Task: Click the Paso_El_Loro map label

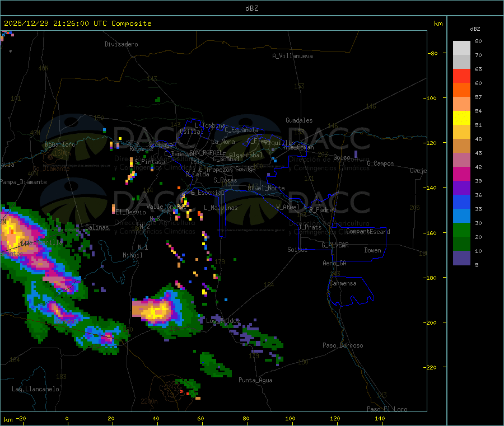Action: coord(387,409)
